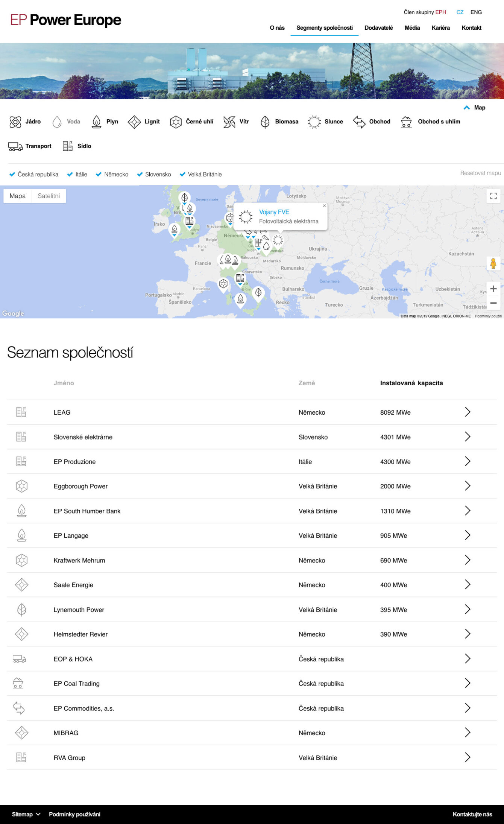
Task: Open the Média menu item
Action: [412, 28]
